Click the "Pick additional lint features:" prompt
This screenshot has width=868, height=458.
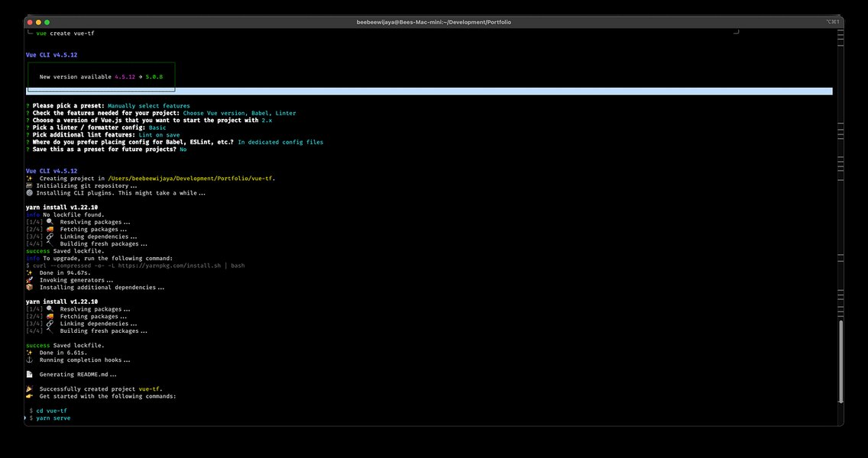[83, 135]
